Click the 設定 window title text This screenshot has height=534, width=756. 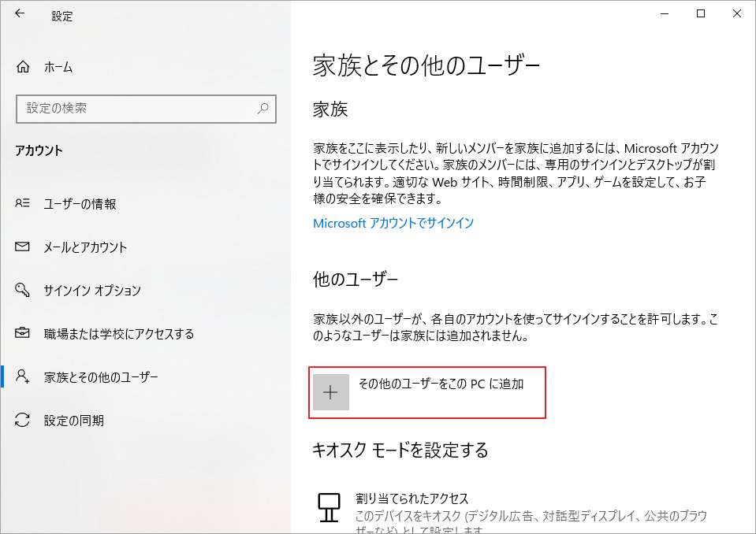tap(62, 16)
